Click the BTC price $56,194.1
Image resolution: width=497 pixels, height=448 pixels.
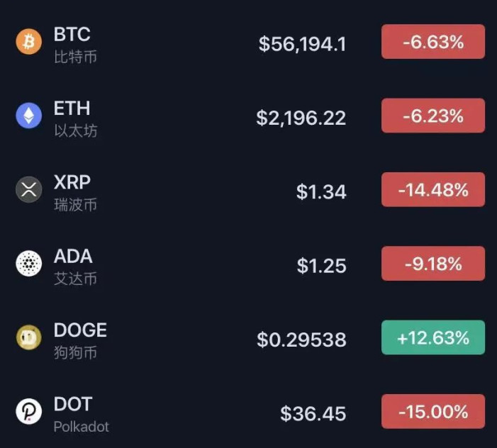(x=302, y=44)
